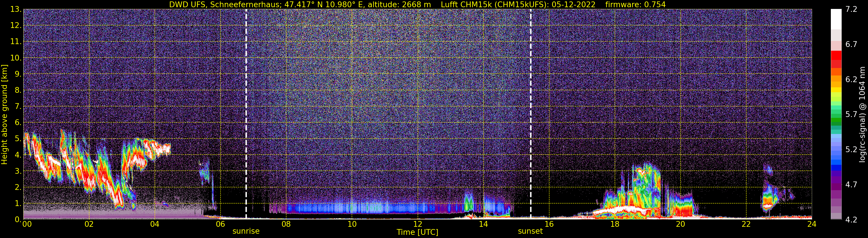Click the height axis tick label 6.
The width and height of the screenshot is (868, 238).
click(18, 122)
